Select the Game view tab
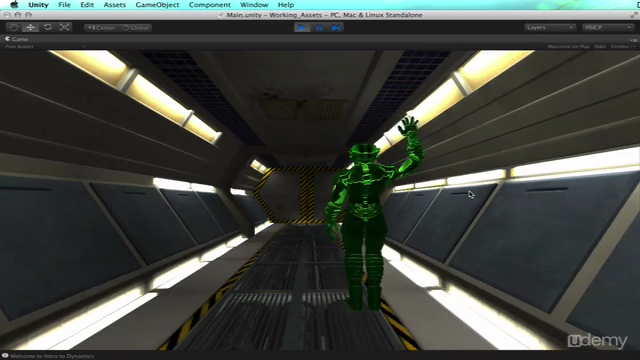The height and width of the screenshot is (360, 640). pyautogui.click(x=16, y=39)
